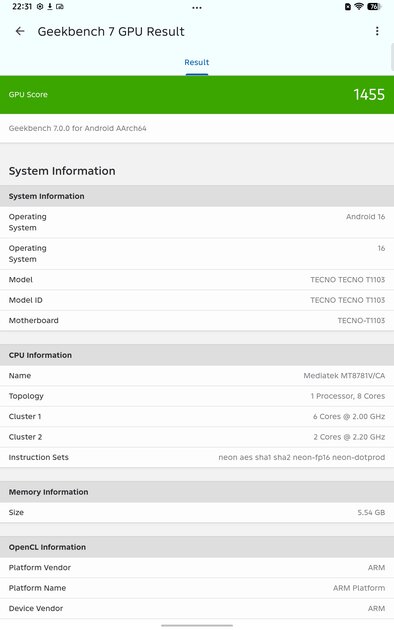Tap the memory Size value 5.54 GB

[371, 513]
